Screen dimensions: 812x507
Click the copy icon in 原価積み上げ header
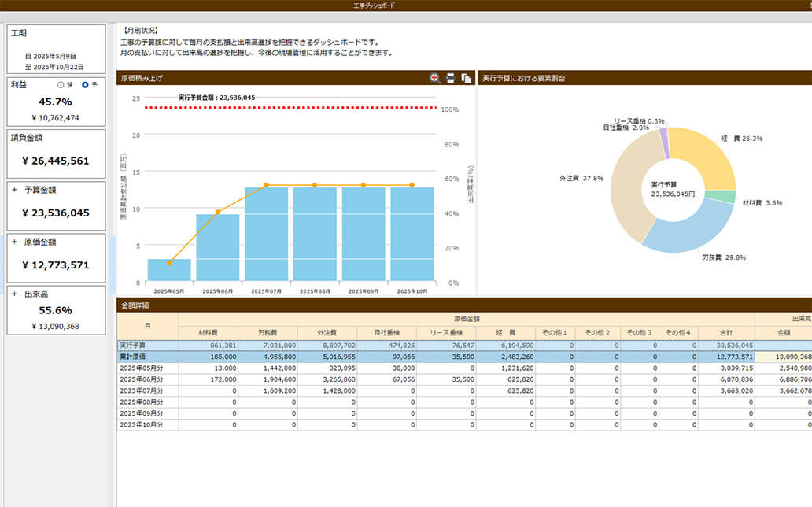coord(467,78)
